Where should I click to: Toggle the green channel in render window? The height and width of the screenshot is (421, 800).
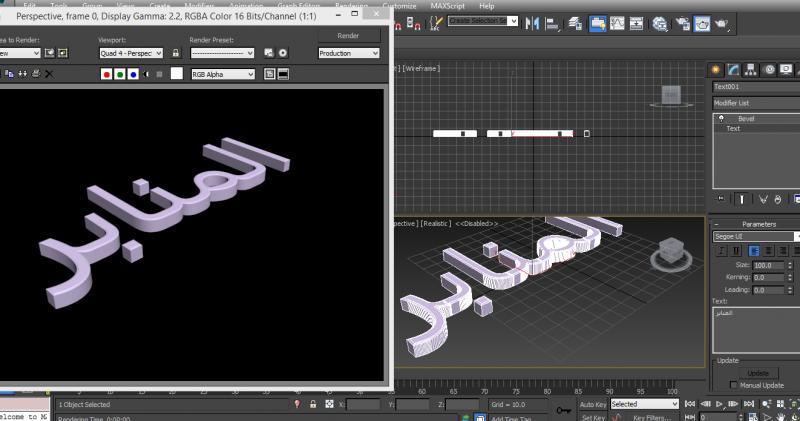[x=120, y=75]
